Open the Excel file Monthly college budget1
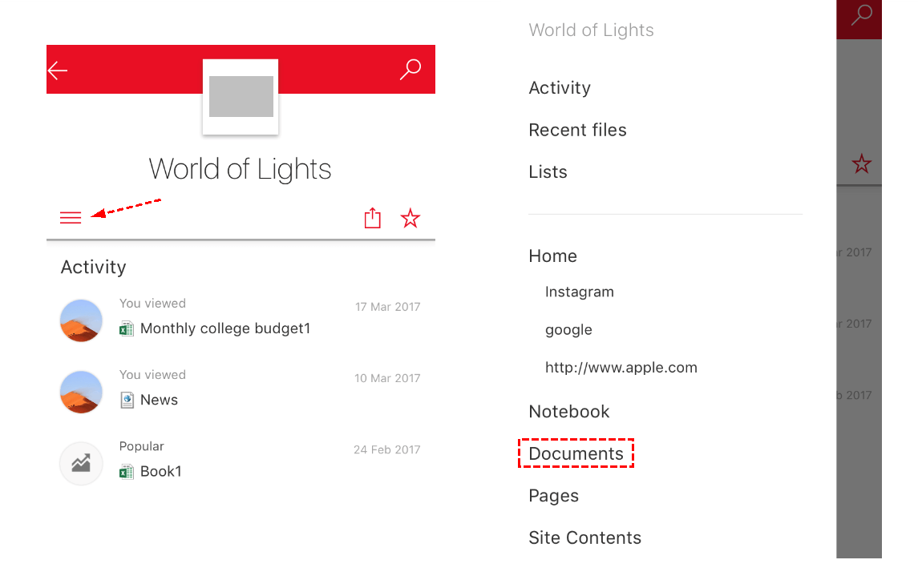The image size is (918, 588). tap(224, 328)
